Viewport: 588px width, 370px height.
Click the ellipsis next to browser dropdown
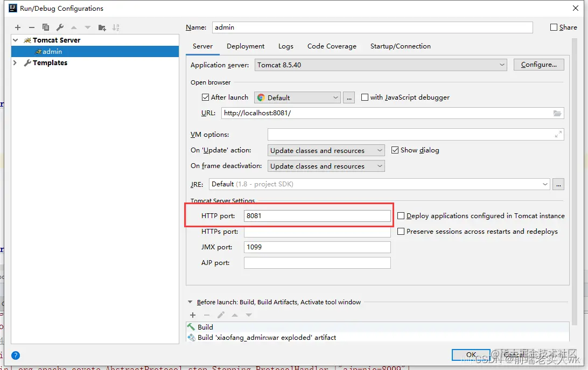349,97
